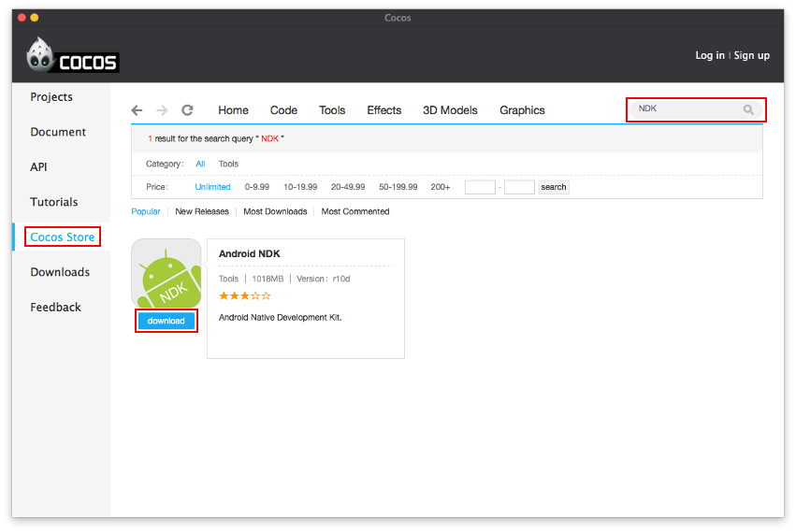Viewport: 796px width, 532px height.
Task: Sort results by Most Commented
Action: [x=355, y=211]
